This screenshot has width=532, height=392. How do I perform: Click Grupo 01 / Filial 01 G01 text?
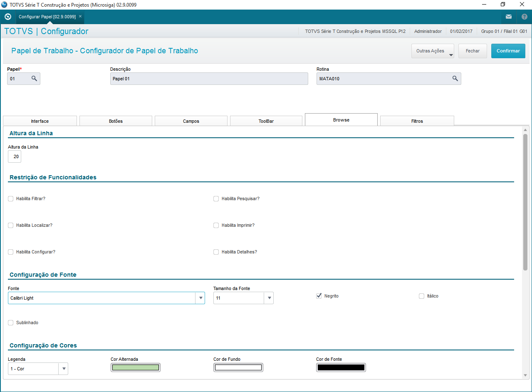pyautogui.click(x=504, y=31)
